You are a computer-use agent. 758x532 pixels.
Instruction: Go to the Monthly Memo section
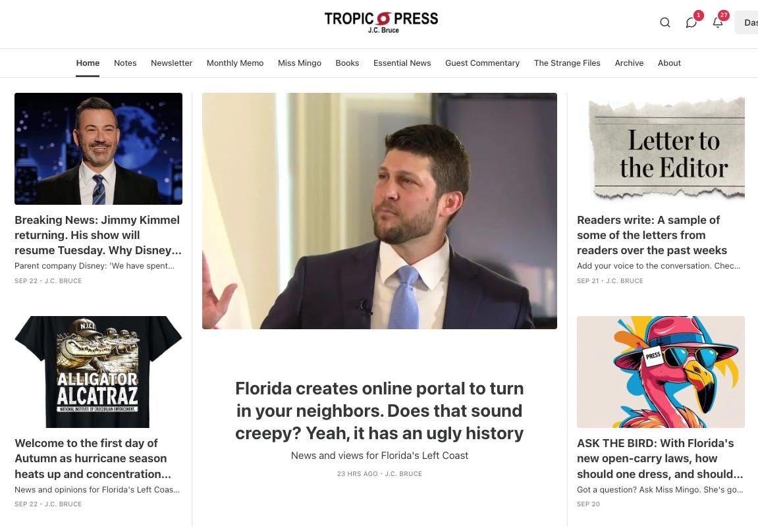235,63
